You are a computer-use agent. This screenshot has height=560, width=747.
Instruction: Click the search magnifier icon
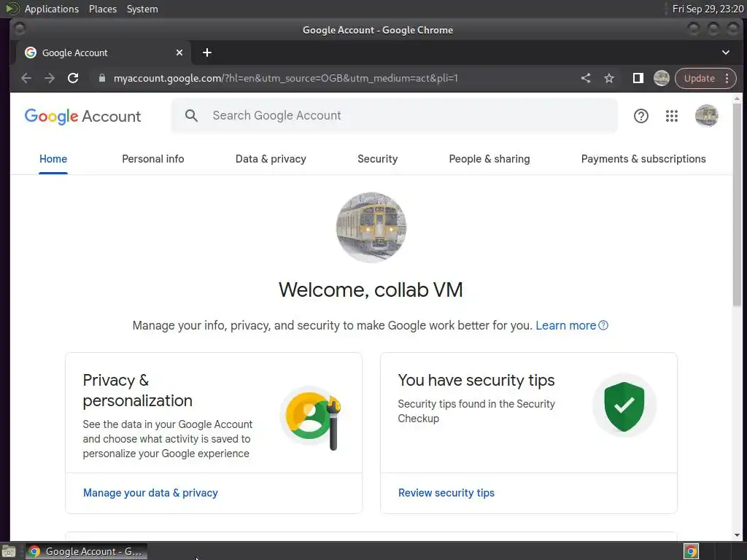pyautogui.click(x=192, y=115)
